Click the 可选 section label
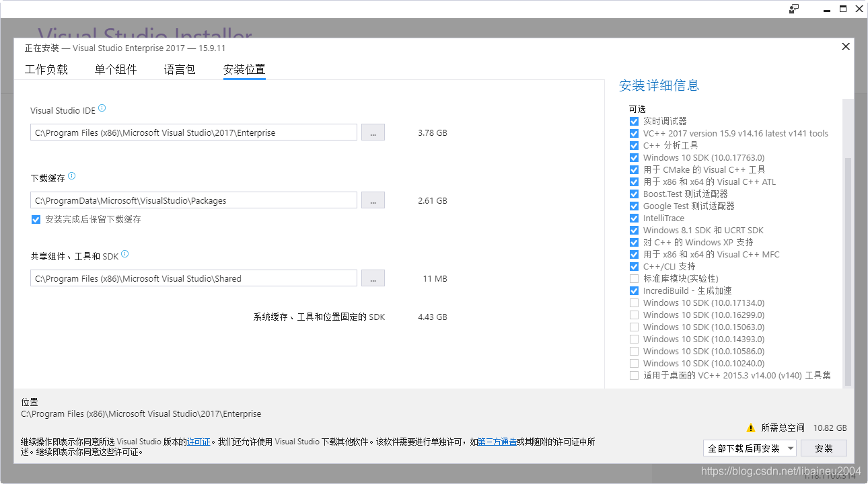 click(637, 109)
